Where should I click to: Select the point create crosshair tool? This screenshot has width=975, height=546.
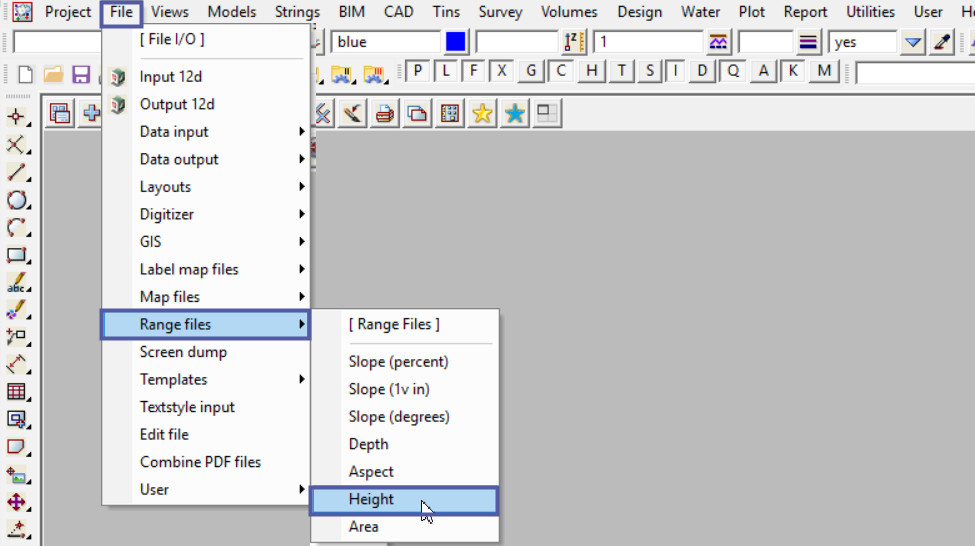click(x=17, y=116)
